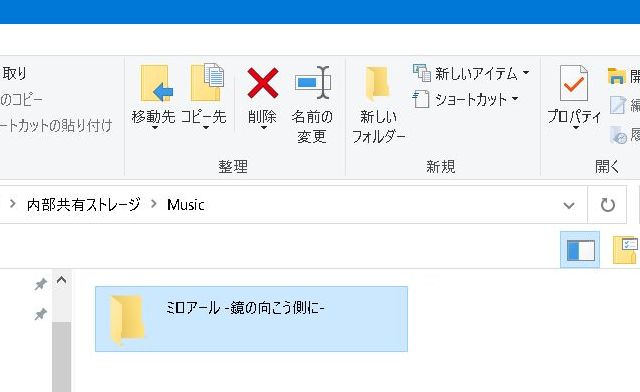Create a folder with 新しいフォルダー icon
Image resolution: width=640 pixels, height=392 pixels.
coord(378,84)
